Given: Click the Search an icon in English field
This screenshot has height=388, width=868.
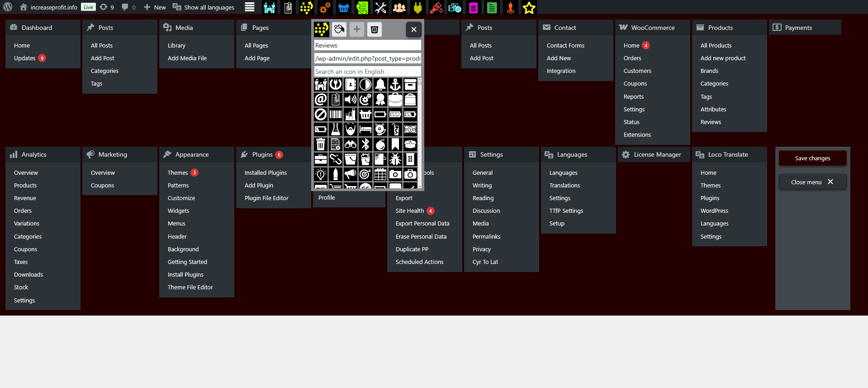Looking at the screenshot, I should coord(368,72).
